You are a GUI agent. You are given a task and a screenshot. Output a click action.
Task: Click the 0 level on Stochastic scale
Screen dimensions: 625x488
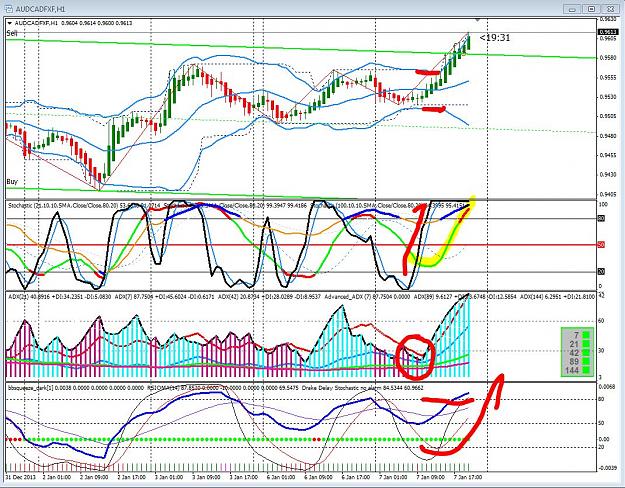pos(601,286)
